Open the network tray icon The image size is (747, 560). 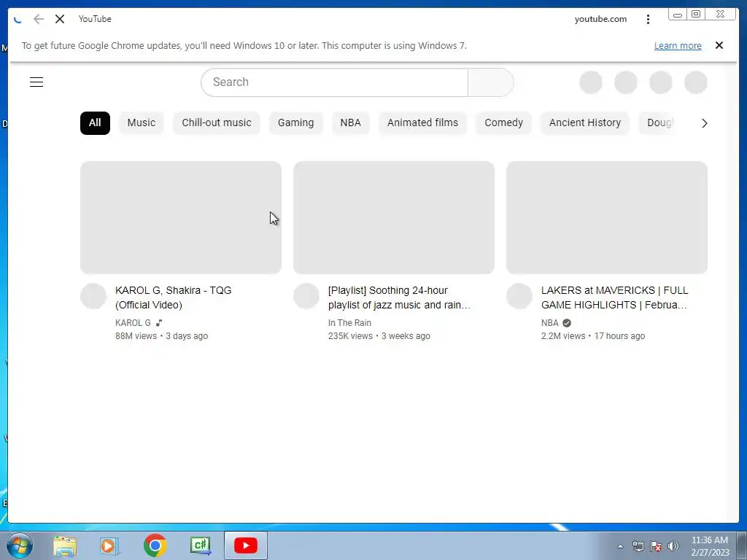638,546
